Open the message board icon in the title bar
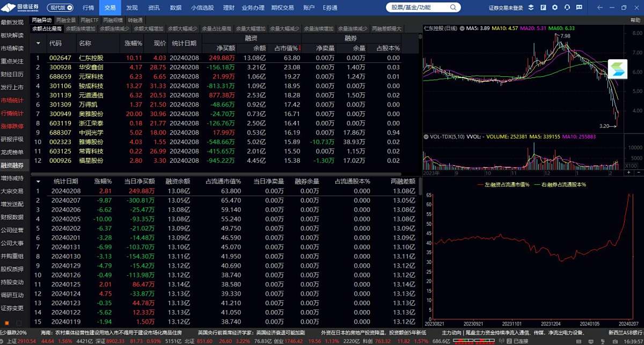The image size is (644, 345). (x=579, y=8)
